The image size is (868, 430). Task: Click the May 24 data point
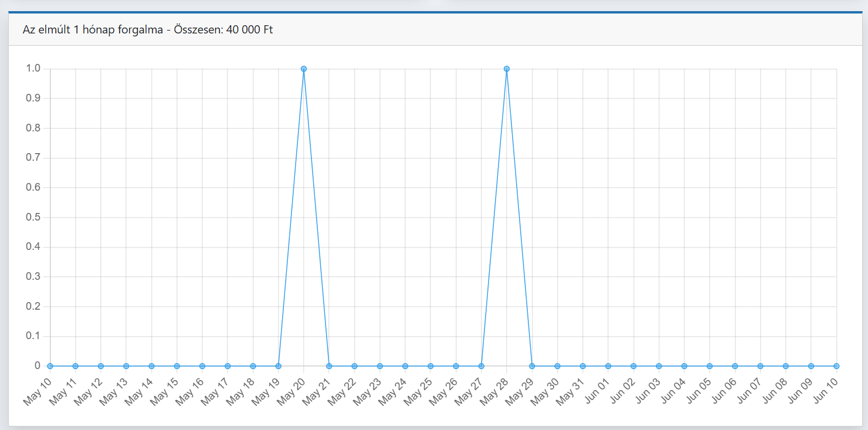pyautogui.click(x=405, y=366)
